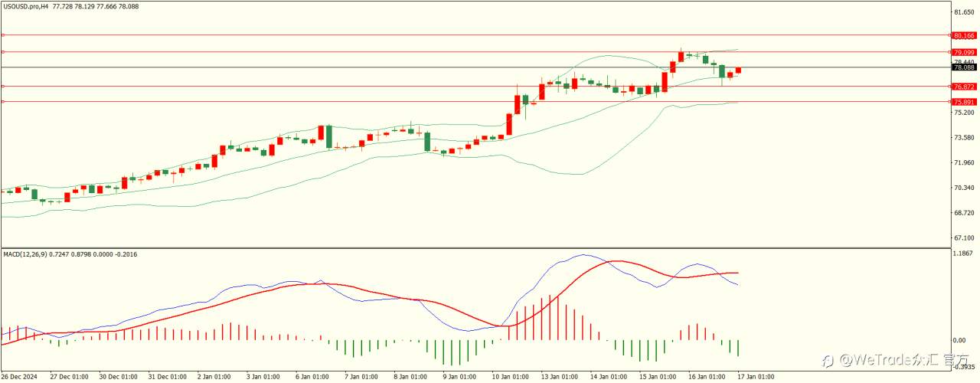Viewport: 980px width, 383px height.
Task: Click the 26 Dec 2024 date label
Action: coord(20,377)
